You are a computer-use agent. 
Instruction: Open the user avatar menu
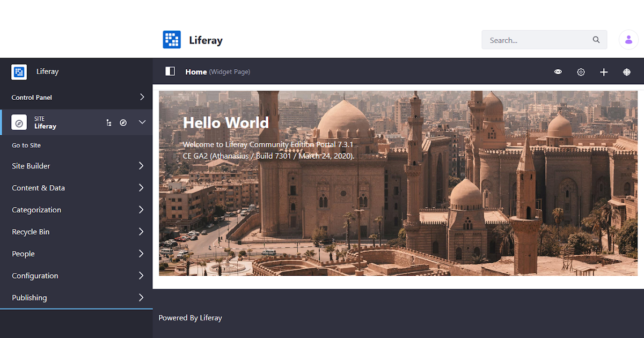tap(628, 39)
